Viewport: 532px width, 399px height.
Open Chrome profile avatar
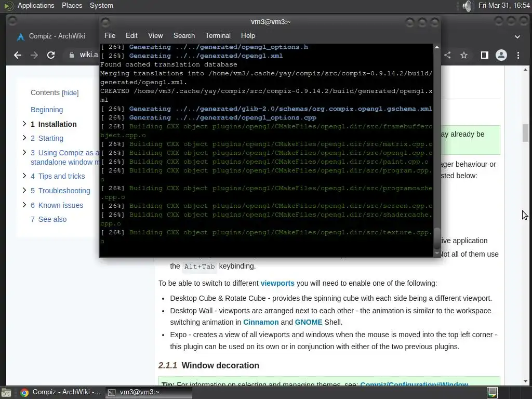(501, 55)
